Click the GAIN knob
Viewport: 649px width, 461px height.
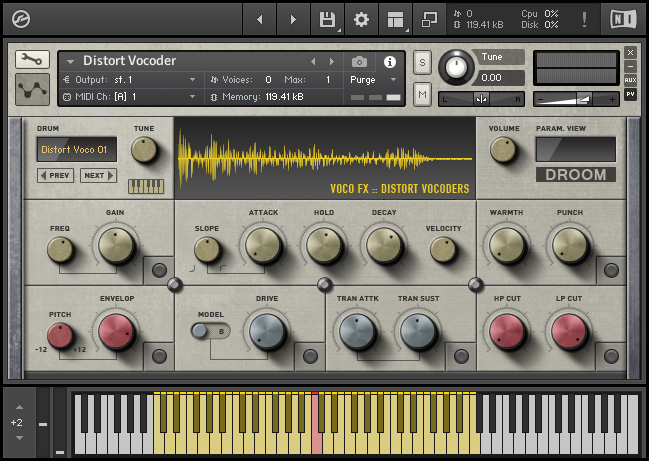click(x=117, y=246)
